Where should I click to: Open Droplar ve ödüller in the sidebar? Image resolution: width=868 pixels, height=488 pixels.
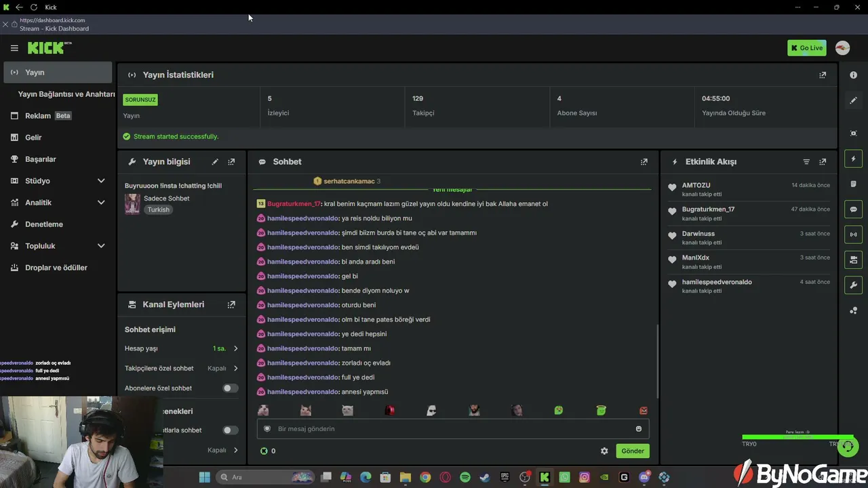pos(58,268)
